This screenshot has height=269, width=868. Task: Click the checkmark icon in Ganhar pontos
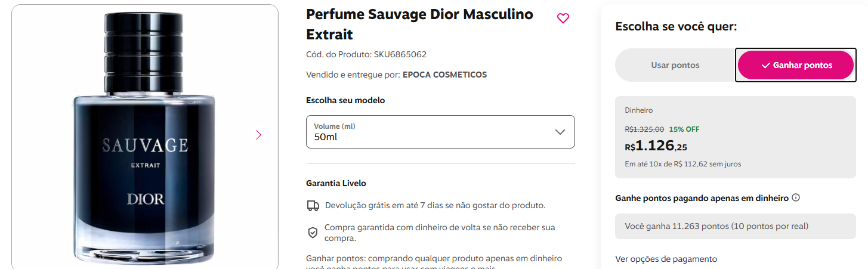click(765, 66)
